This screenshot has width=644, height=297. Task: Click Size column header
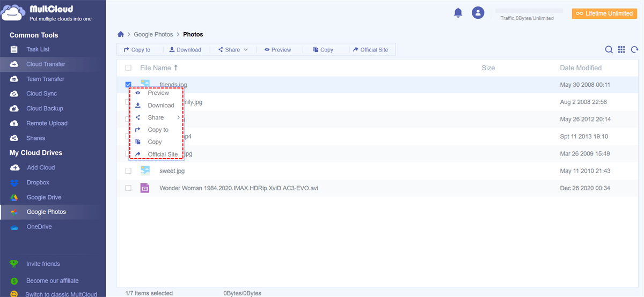[488, 68]
